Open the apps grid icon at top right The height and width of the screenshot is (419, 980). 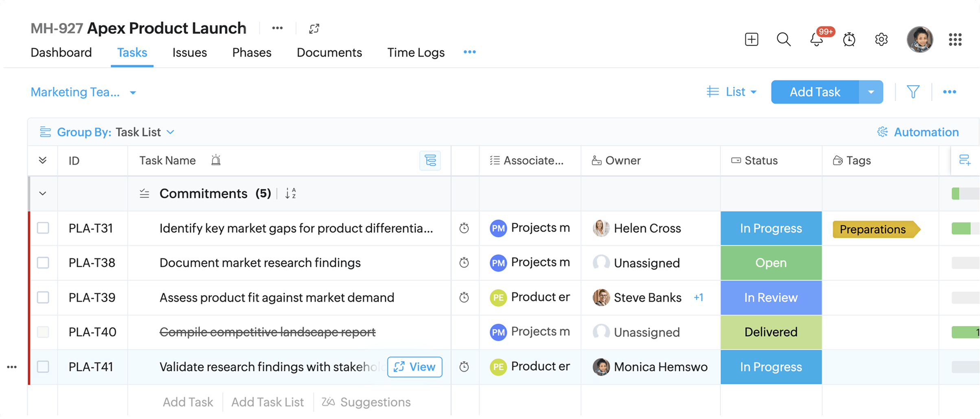tap(956, 39)
